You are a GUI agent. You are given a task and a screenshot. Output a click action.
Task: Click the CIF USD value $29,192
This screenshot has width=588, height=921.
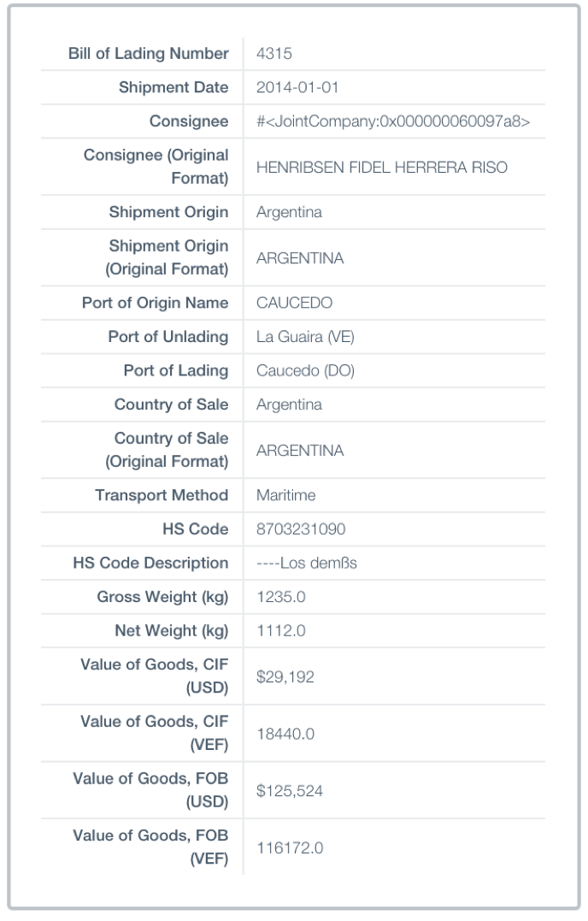click(285, 676)
